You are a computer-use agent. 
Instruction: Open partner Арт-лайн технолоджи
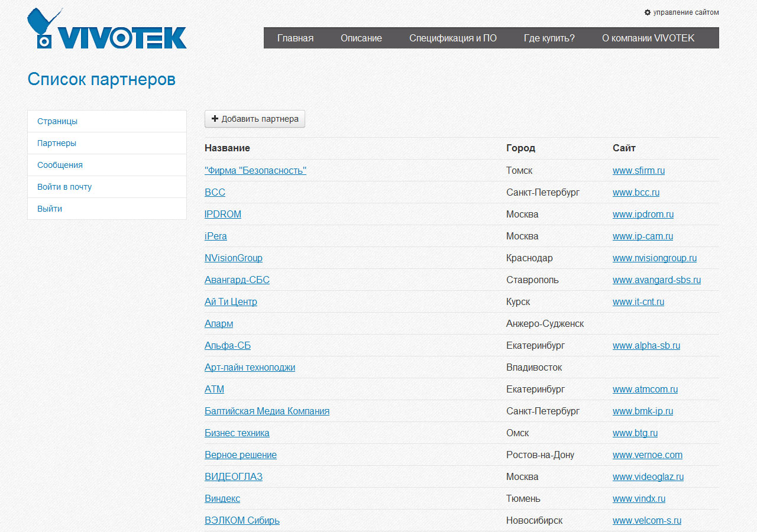point(250,367)
